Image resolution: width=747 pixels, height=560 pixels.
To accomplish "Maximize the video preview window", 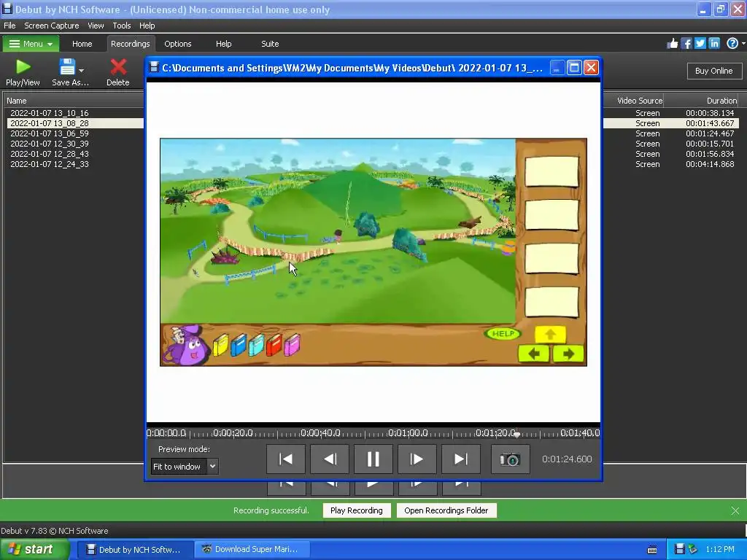I will point(574,68).
